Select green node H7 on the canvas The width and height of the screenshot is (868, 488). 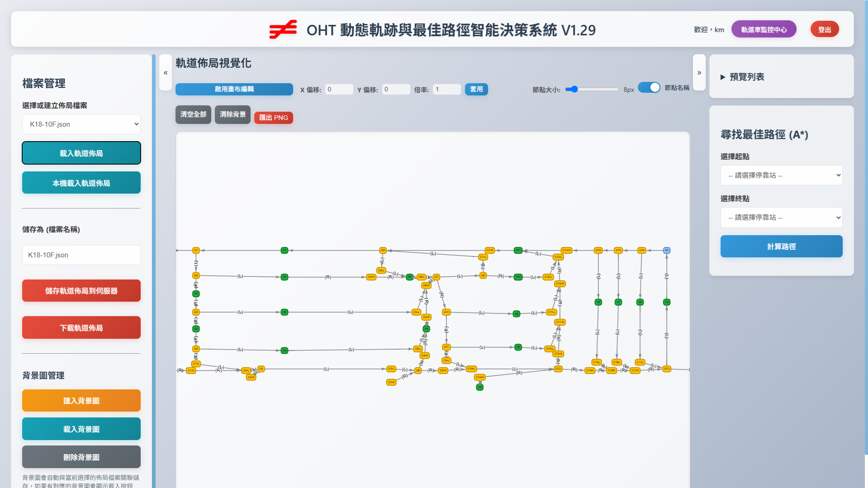point(285,250)
